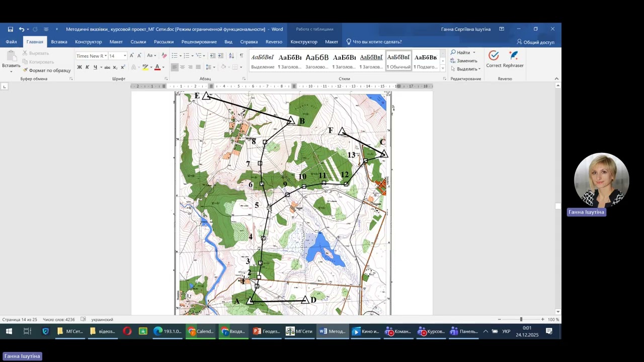This screenshot has width=644, height=362.
Task: Center align text
Action: click(182, 67)
